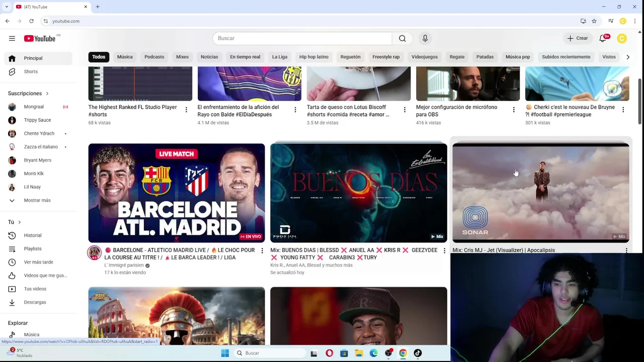The height and width of the screenshot is (362, 644).
Task: Open Trippy Sauce channel
Action: (39, 120)
